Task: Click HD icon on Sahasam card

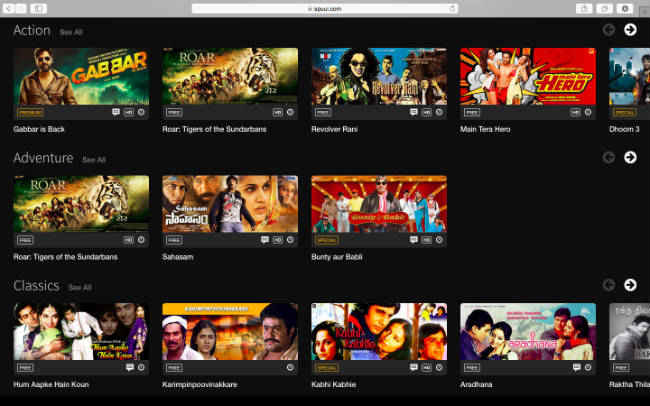Action: click(278, 240)
